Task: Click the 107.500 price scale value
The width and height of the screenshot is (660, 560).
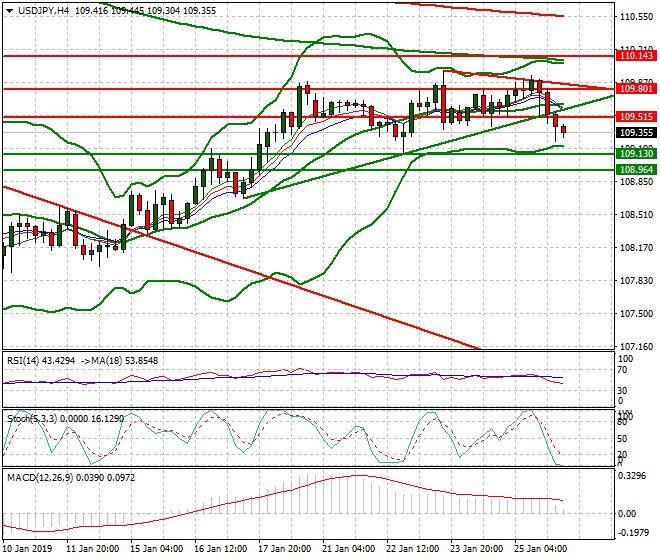Action: point(636,314)
